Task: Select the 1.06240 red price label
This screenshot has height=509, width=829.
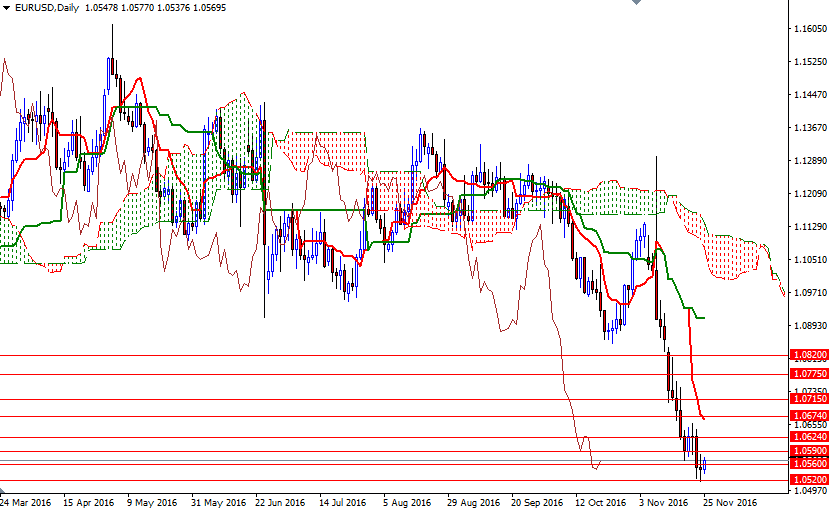Action: 808,437
